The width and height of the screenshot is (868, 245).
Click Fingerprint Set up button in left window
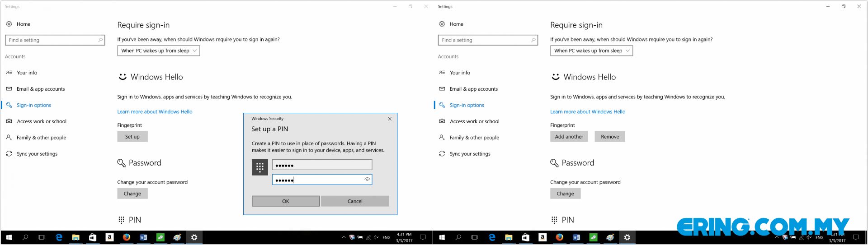(x=132, y=137)
